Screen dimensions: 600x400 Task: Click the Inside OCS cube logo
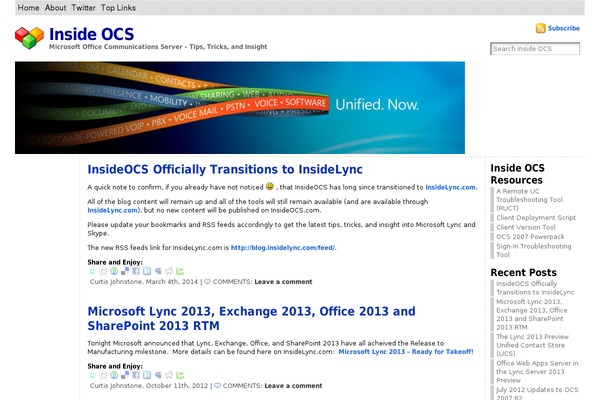[x=29, y=38]
